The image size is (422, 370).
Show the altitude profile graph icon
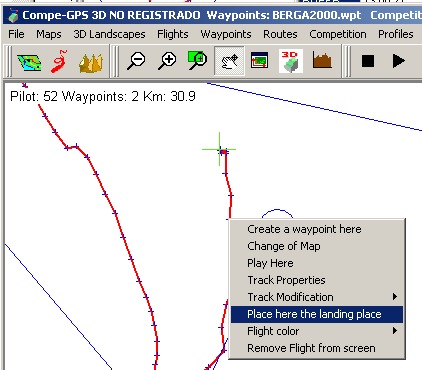[x=322, y=60]
